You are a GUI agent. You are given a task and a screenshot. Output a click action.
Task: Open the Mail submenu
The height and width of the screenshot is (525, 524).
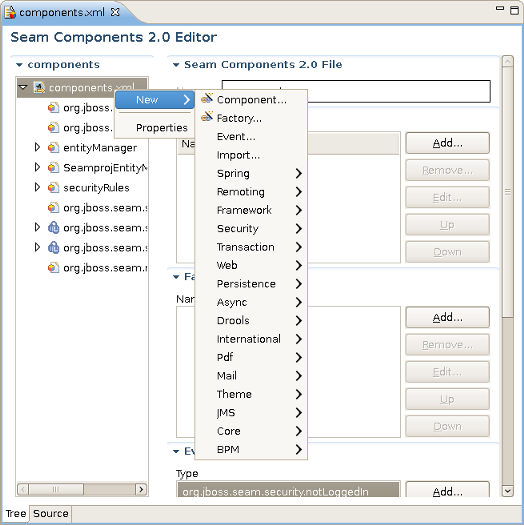click(251, 376)
